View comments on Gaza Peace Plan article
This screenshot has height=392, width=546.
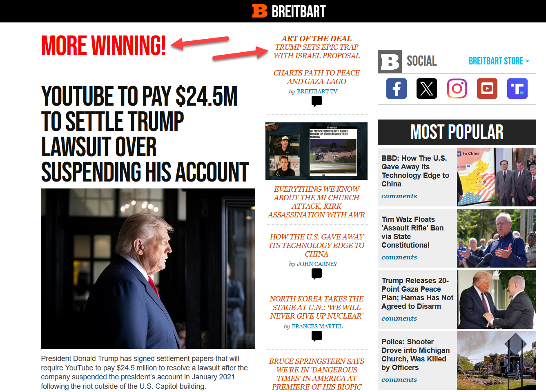399,319
